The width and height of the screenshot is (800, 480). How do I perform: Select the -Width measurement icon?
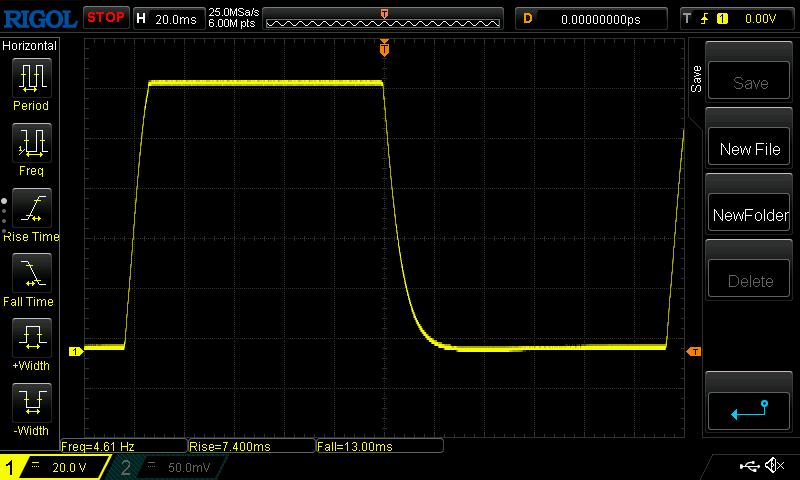pos(32,402)
